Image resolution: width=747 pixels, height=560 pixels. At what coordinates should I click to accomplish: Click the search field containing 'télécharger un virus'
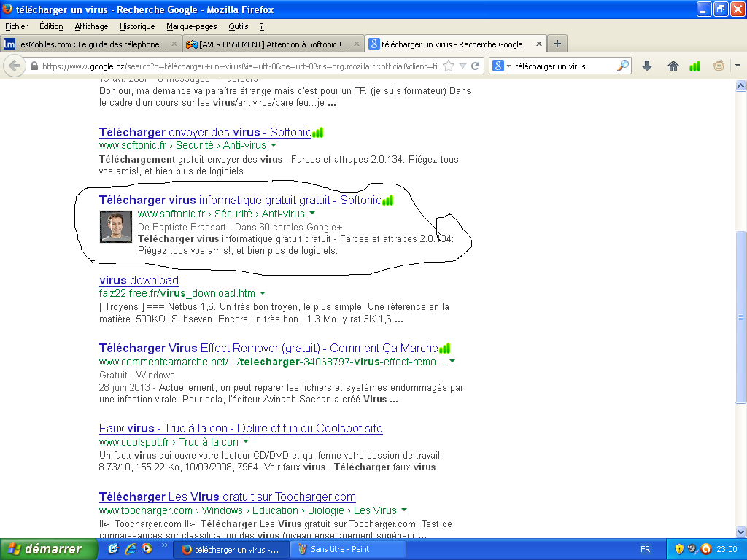(x=564, y=66)
